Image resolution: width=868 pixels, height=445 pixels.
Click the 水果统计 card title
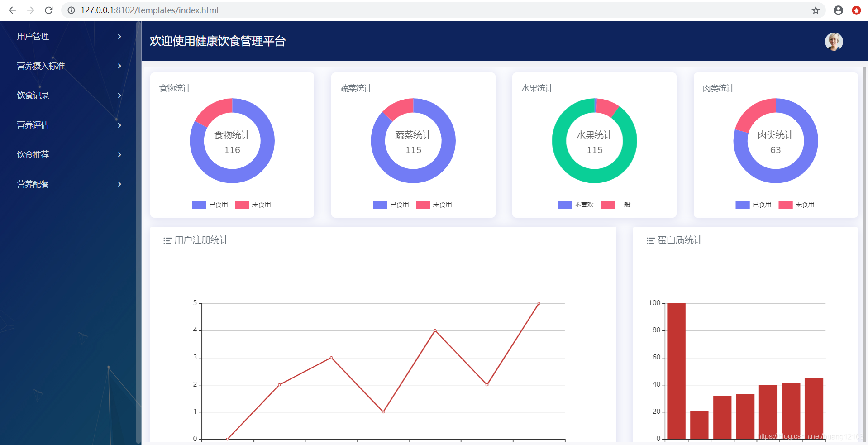pos(537,88)
